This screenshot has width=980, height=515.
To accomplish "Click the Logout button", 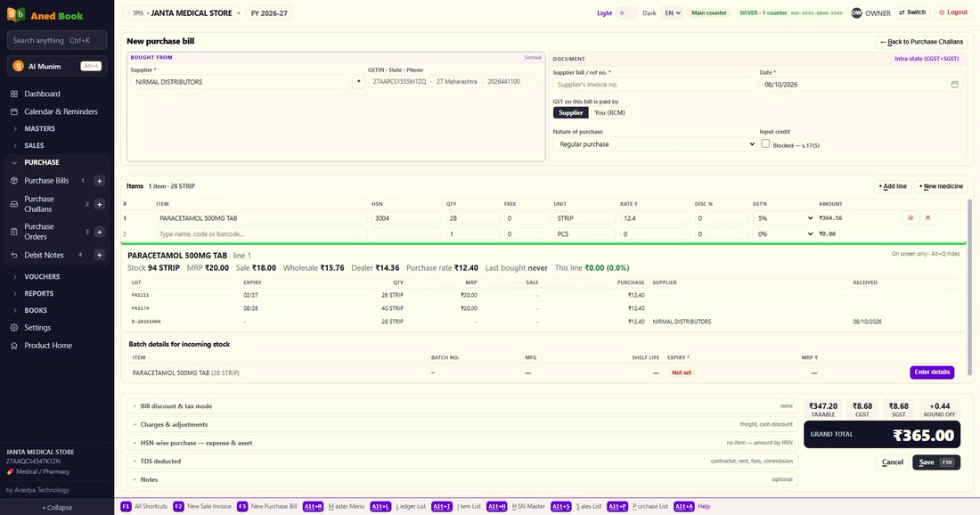I will point(953,12).
